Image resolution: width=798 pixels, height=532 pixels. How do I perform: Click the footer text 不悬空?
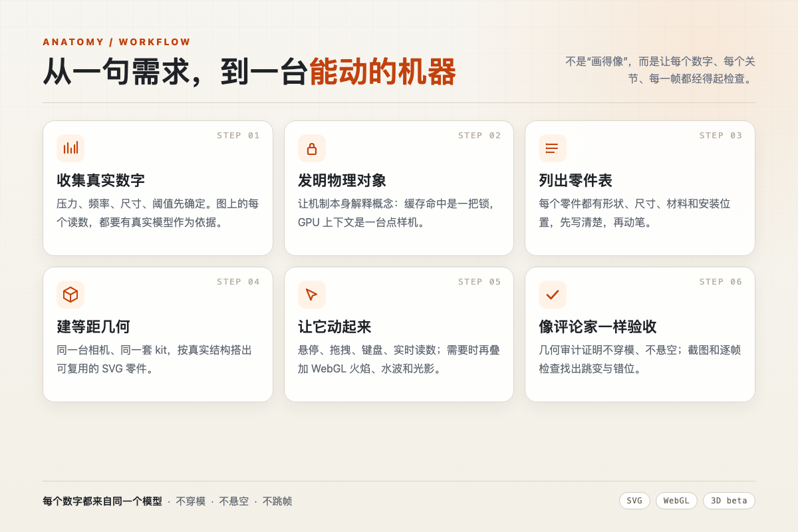click(234, 501)
